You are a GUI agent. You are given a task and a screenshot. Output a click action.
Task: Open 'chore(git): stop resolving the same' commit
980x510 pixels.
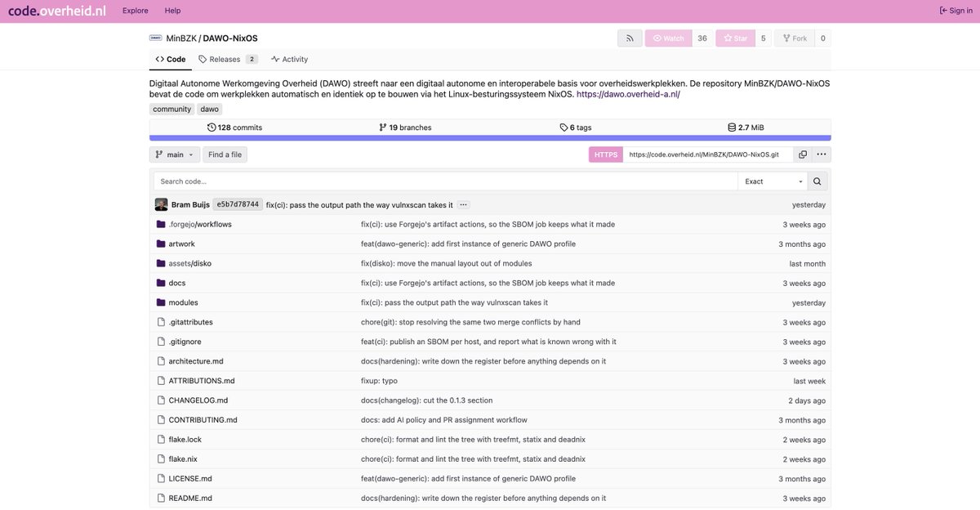[x=470, y=322]
